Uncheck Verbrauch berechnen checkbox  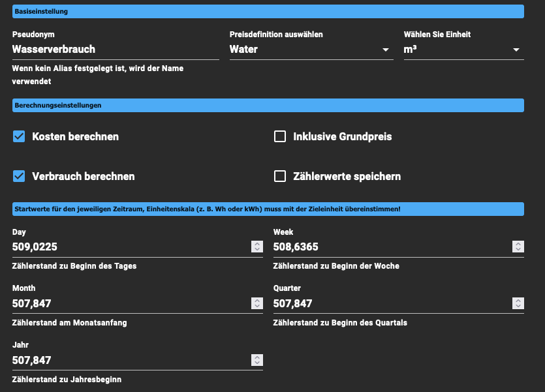click(x=19, y=176)
